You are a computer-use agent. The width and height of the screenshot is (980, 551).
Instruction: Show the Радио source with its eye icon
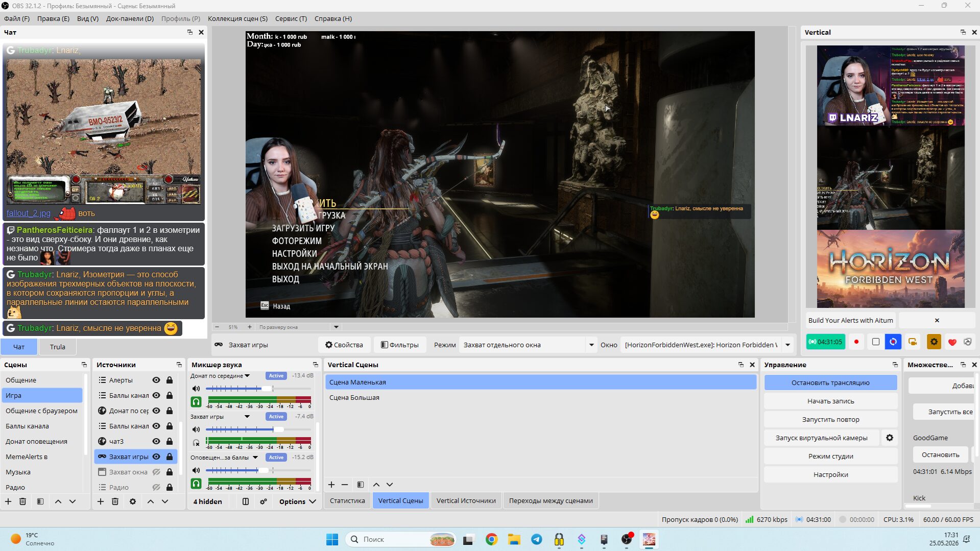[x=156, y=487]
